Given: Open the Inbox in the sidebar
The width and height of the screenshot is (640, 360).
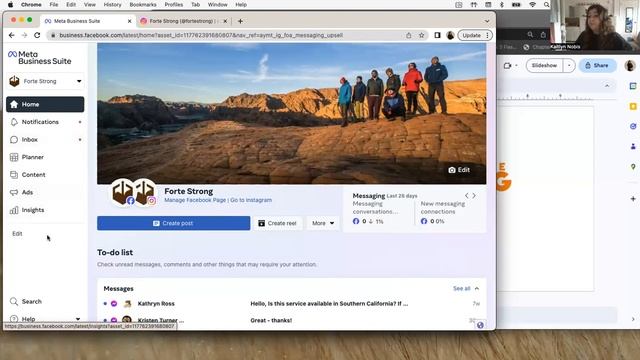Looking at the screenshot, I should (x=29, y=140).
